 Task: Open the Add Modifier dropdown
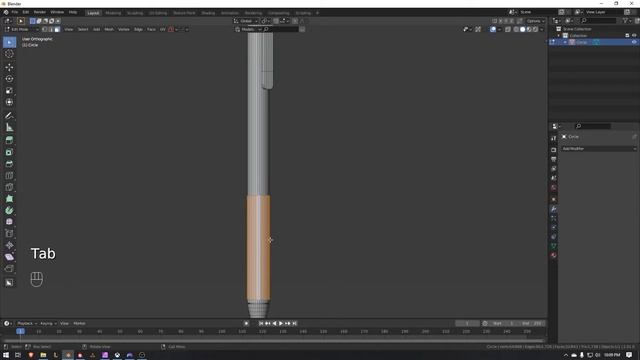(598, 149)
